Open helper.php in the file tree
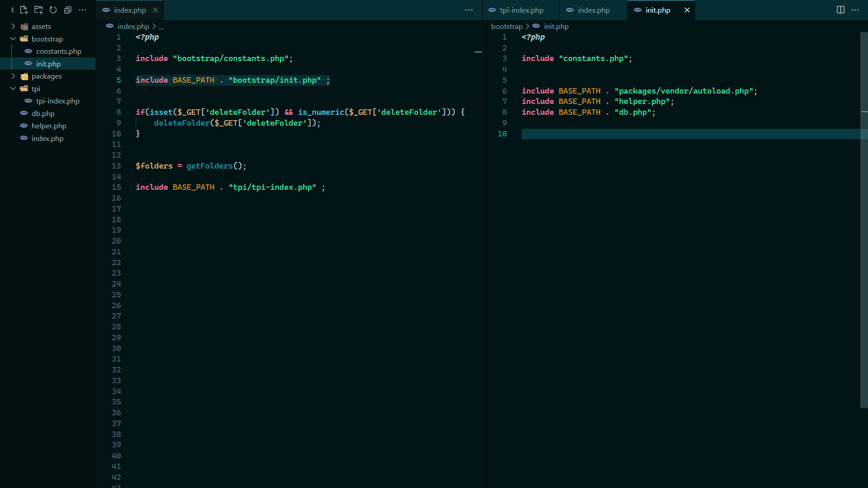868x488 pixels. tap(49, 126)
